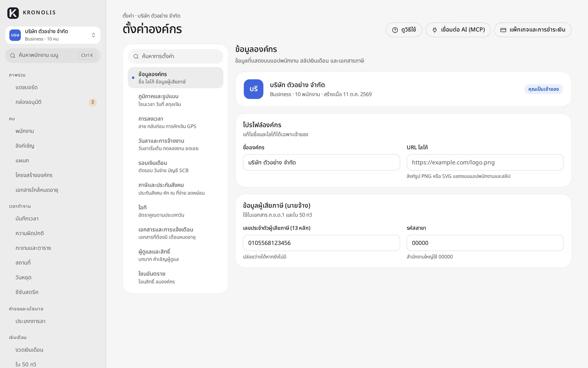Screen dimensions: 588x368
Task: Click the เลขประจำตัวผู้เสียภาษี tax ID field
Action: point(321,243)
